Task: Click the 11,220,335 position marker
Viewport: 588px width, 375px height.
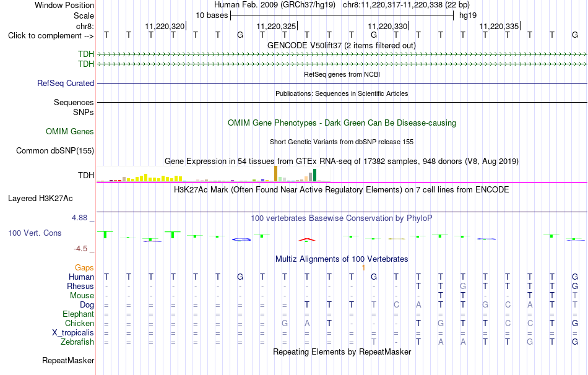Action: point(499,26)
